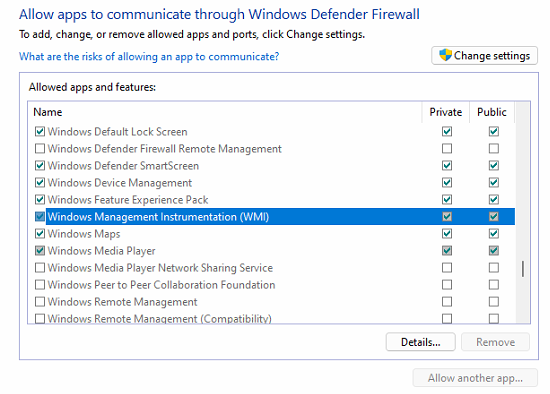This screenshot has height=394, width=550.
Task: Open the risks of allowing an app link
Action: [x=149, y=56]
